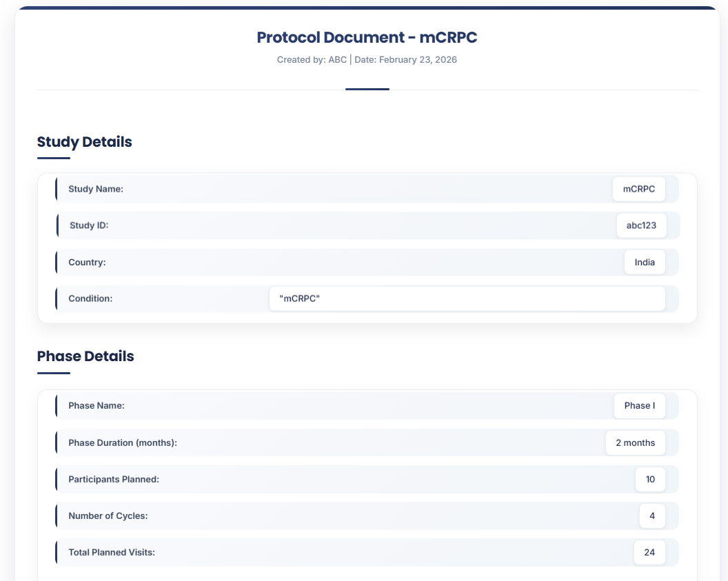Select the Study ID value "abc123"

[641, 225]
